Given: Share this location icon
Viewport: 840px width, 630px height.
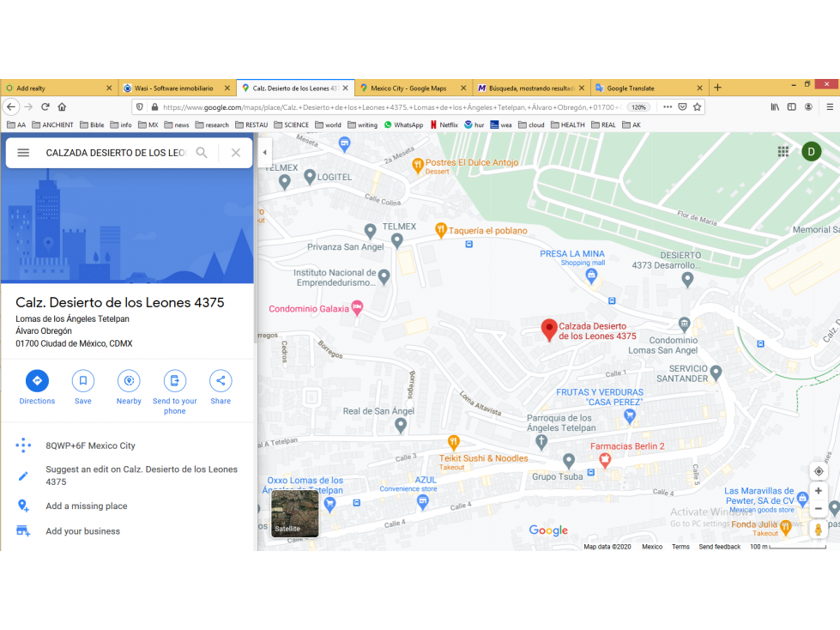Looking at the screenshot, I should [x=221, y=381].
